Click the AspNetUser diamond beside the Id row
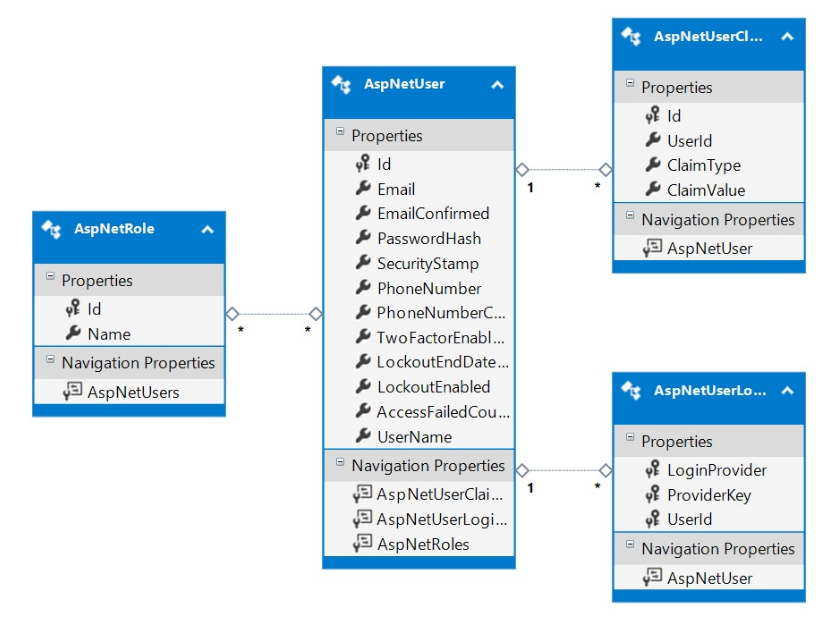840x624 pixels. pos(522,170)
